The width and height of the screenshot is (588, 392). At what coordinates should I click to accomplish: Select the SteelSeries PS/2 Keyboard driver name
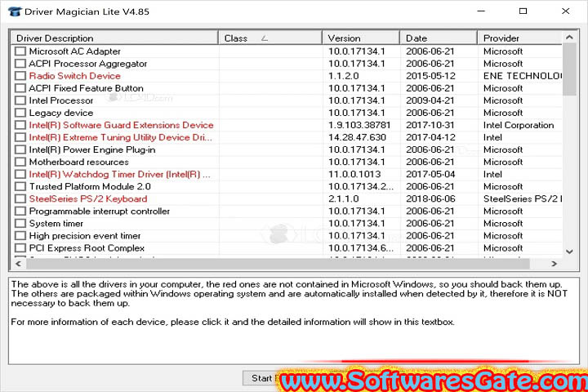click(x=88, y=198)
